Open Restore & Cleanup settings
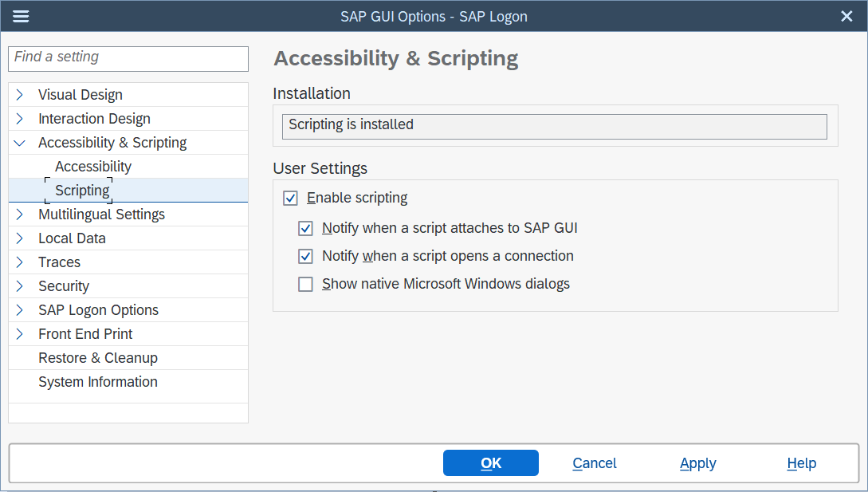 click(x=97, y=358)
